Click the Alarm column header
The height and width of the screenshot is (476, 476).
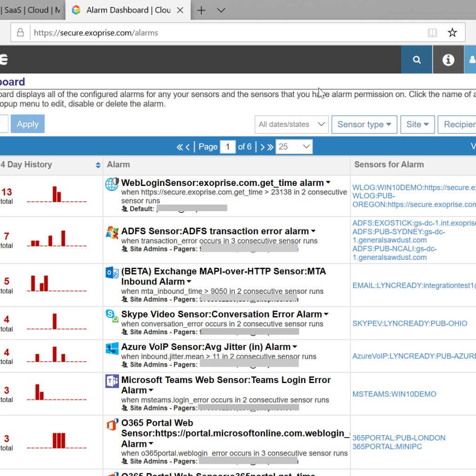point(119,165)
